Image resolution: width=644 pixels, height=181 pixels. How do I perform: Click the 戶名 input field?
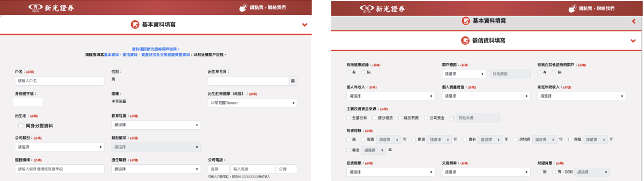pyautogui.click(x=59, y=81)
